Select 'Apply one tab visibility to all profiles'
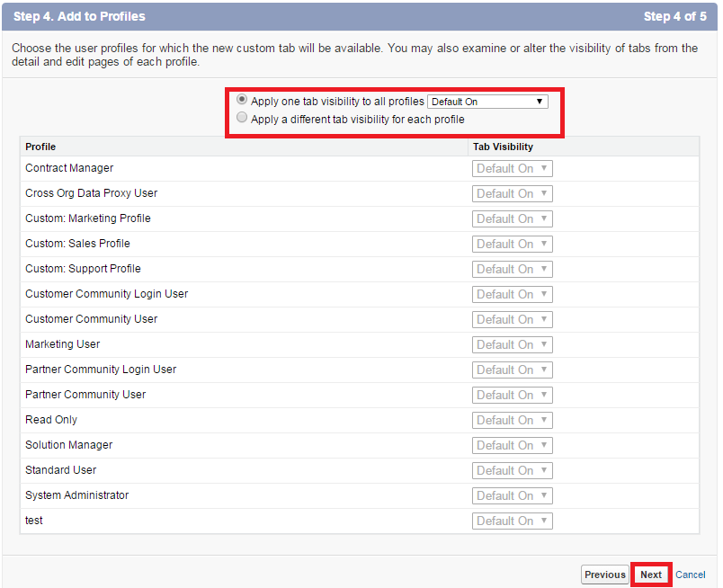The image size is (723, 588). click(242, 100)
